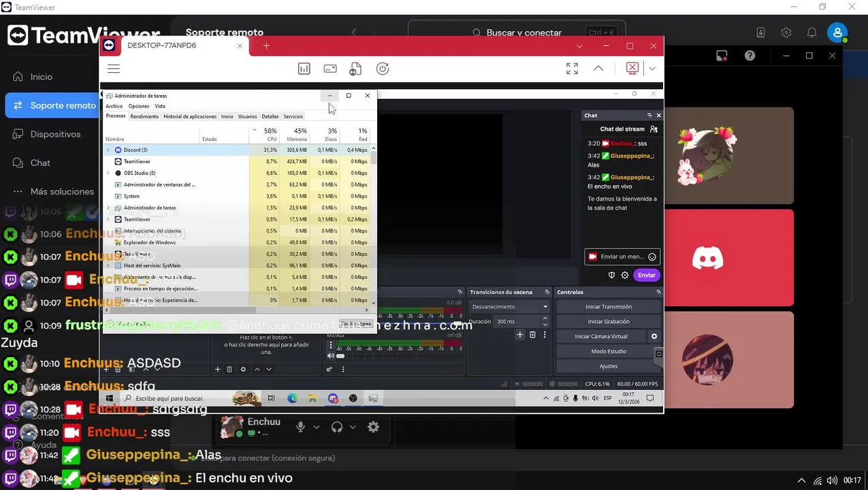Open chat settings gear beside Enviar
868x490 pixels.
pyautogui.click(x=625, y=275)
